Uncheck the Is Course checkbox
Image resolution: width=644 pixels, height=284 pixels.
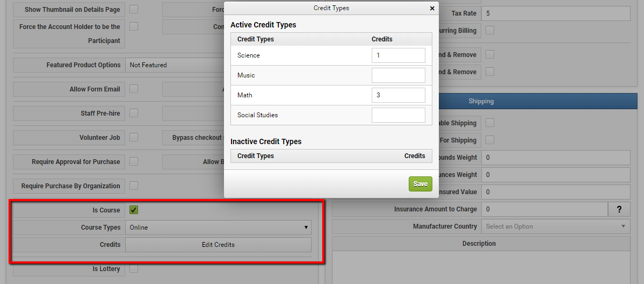(x=134, y=210)
